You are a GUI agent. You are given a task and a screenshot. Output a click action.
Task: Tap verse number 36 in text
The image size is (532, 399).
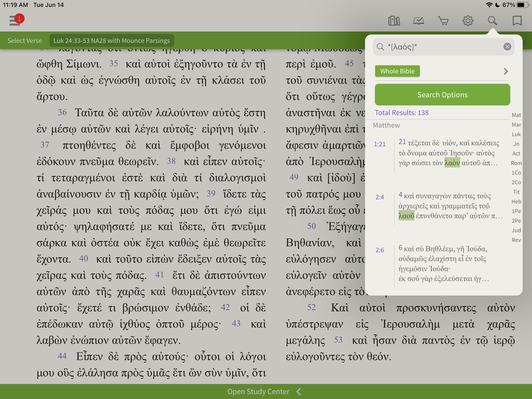[x=62, y=112]
